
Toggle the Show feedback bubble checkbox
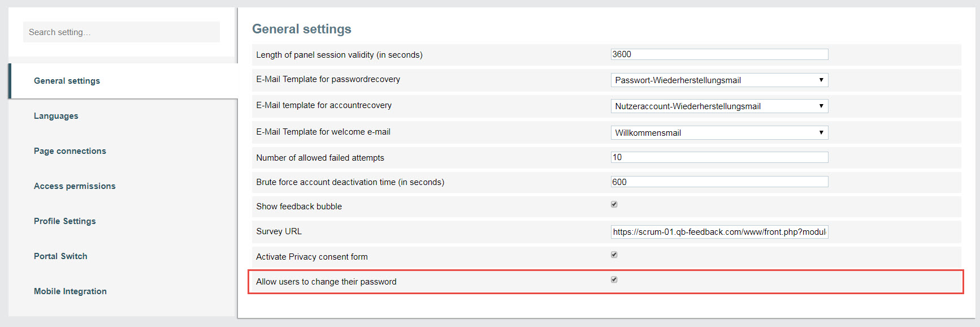(x=614, y=204)
